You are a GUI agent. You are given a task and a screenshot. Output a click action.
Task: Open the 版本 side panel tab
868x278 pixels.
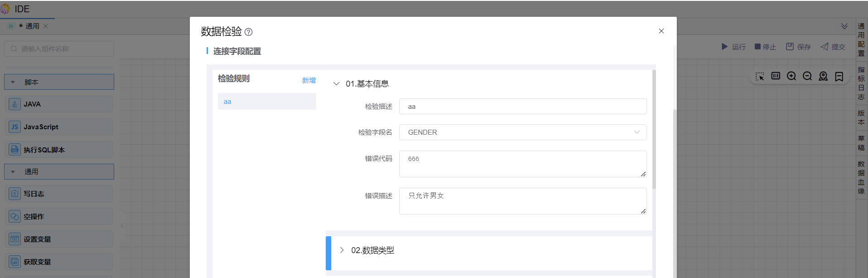point(861,117)
